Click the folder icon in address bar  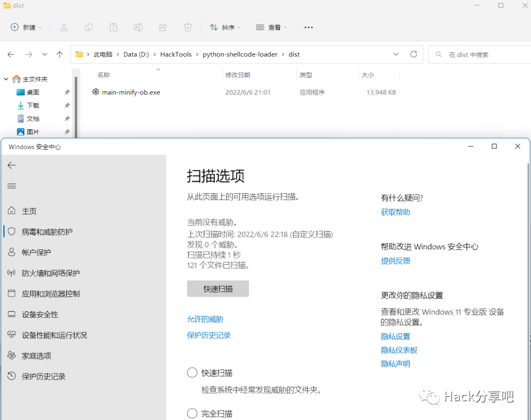[x=79, y=54]
